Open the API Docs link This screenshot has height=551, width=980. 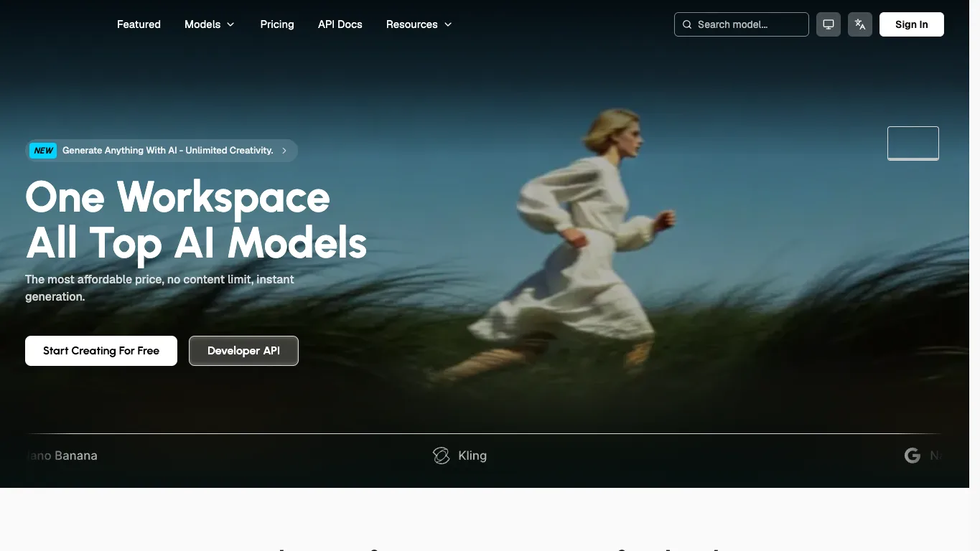(x=340, y=24)
